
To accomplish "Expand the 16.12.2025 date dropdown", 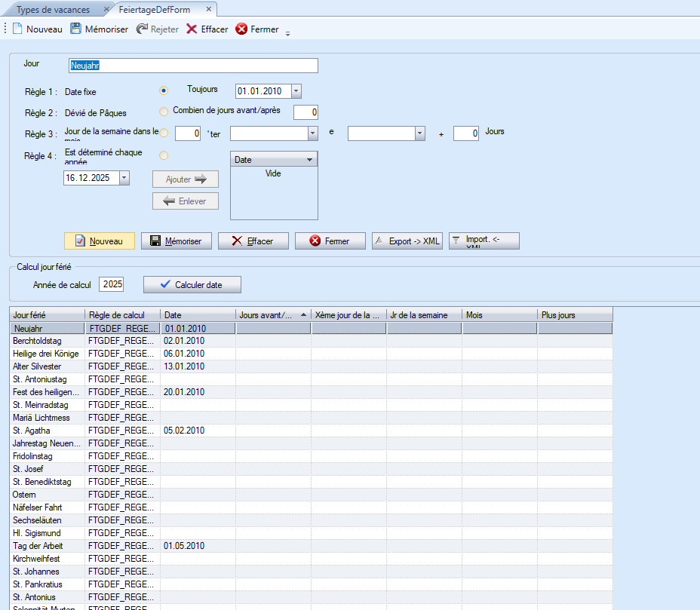I will tap(124, 178).
